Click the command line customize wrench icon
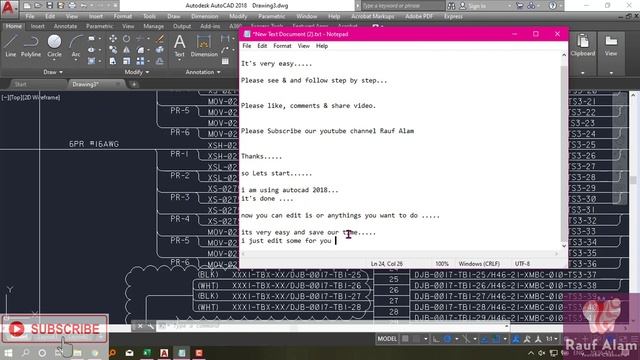 (151, 326)
